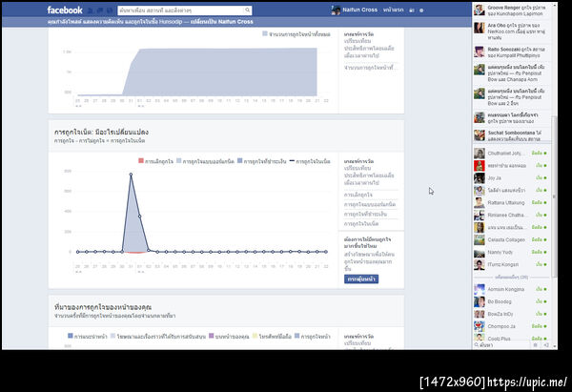Click Bo Boodog chat avatar
The height and width of the screenshot is (392, 572).
click(x=479, y=301)
